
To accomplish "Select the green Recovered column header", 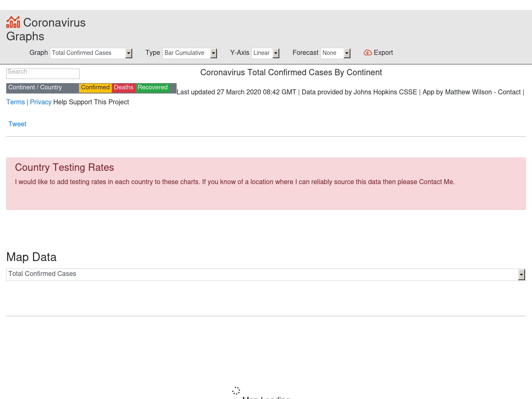I will [x=153, y=87].
